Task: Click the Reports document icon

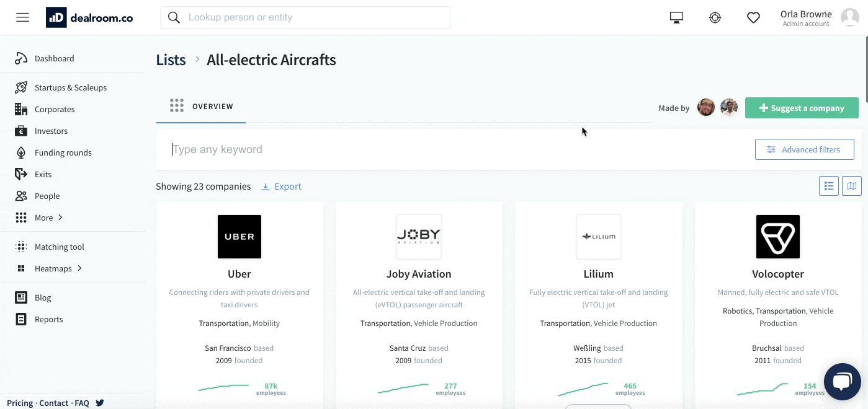Action: point(21,319)
